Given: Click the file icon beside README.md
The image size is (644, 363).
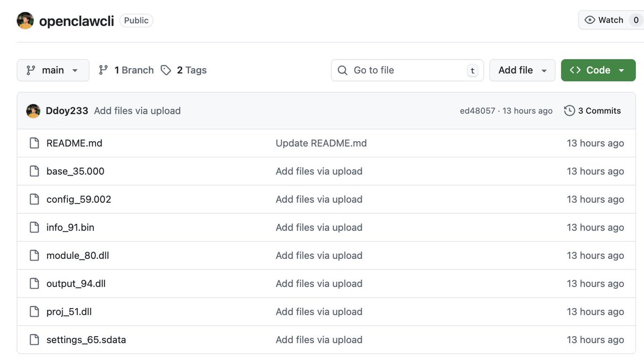Looking at the screenshot, I should [x=34, y=143].
